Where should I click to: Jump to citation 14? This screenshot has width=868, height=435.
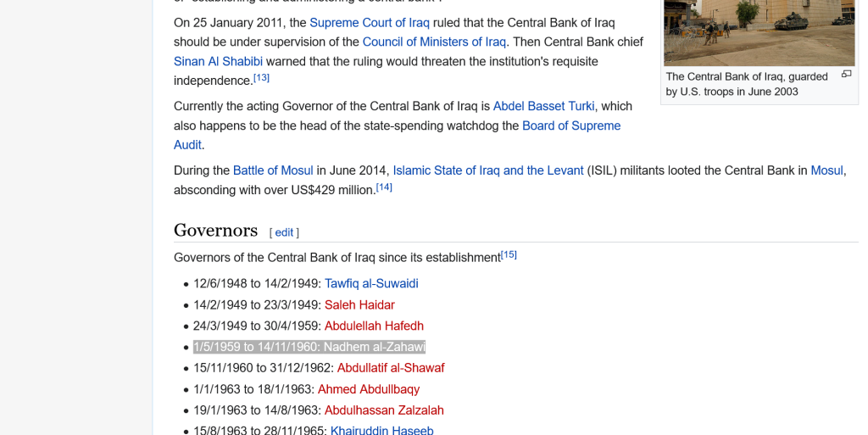click(x=384, y=187)
